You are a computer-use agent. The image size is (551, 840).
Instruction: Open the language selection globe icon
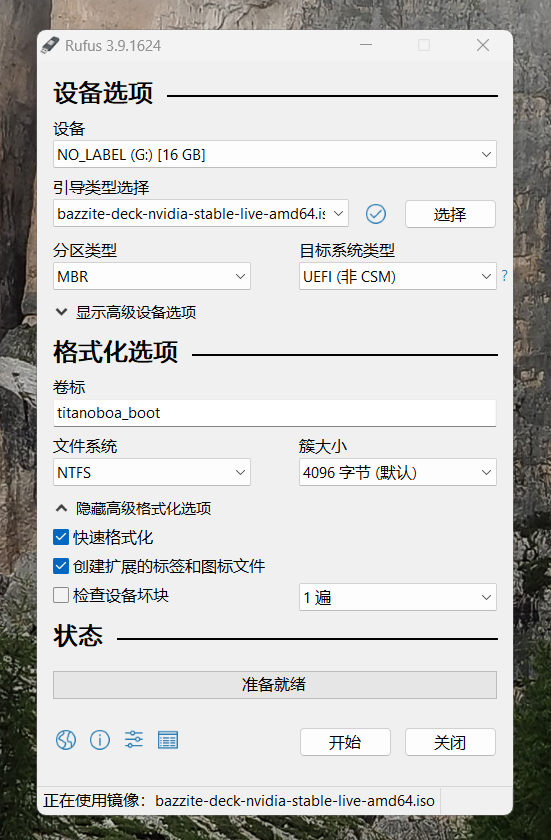(66, 740)
